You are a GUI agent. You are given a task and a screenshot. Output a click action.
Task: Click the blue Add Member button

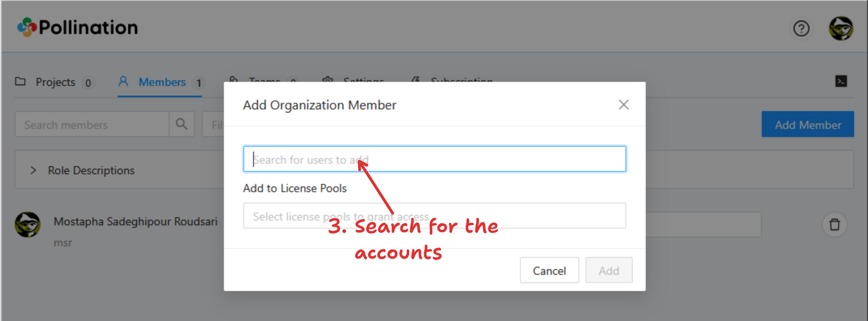808,124
